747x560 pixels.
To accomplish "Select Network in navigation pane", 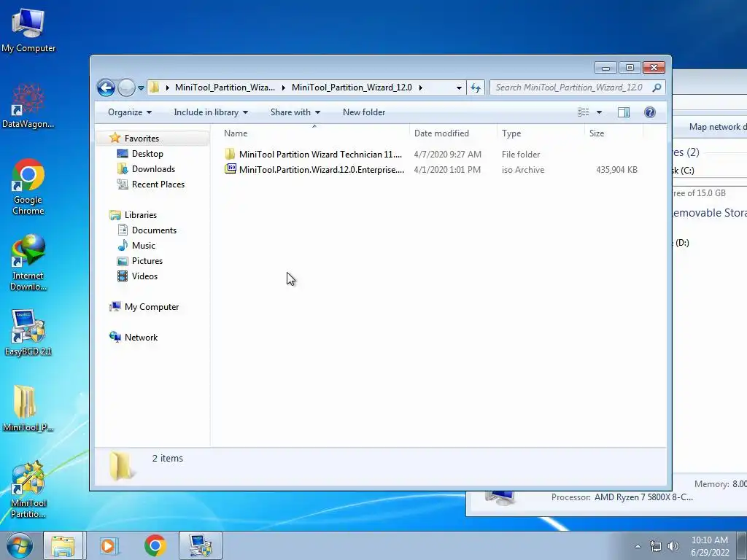I will click(x=141, y=338).
